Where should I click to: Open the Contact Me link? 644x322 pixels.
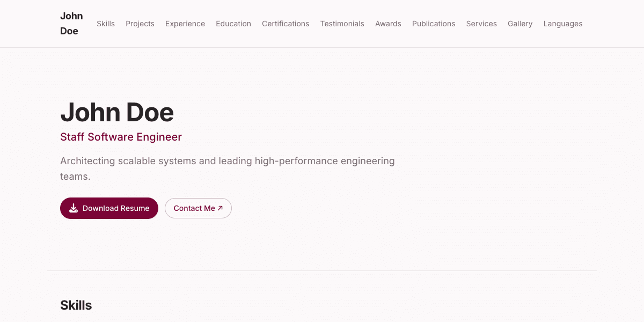click(194, 208)
